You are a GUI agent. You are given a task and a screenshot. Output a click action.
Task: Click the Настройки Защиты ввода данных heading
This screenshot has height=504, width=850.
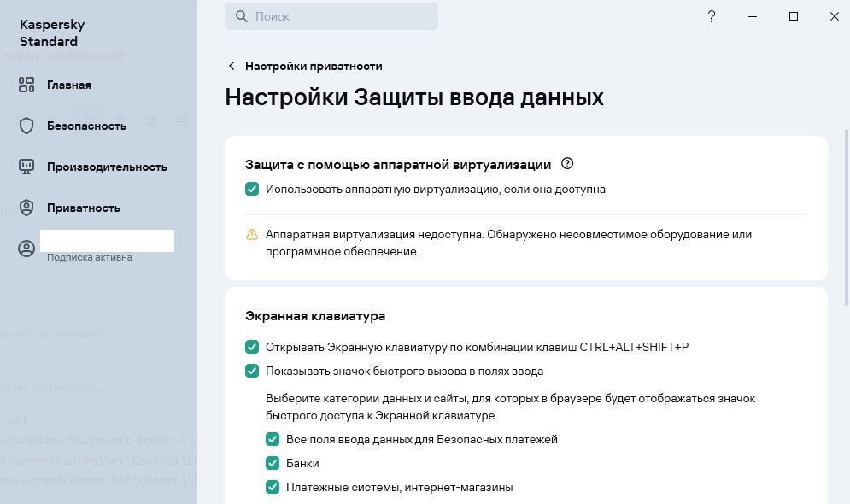pyautogui.click(x=414, y=97)
